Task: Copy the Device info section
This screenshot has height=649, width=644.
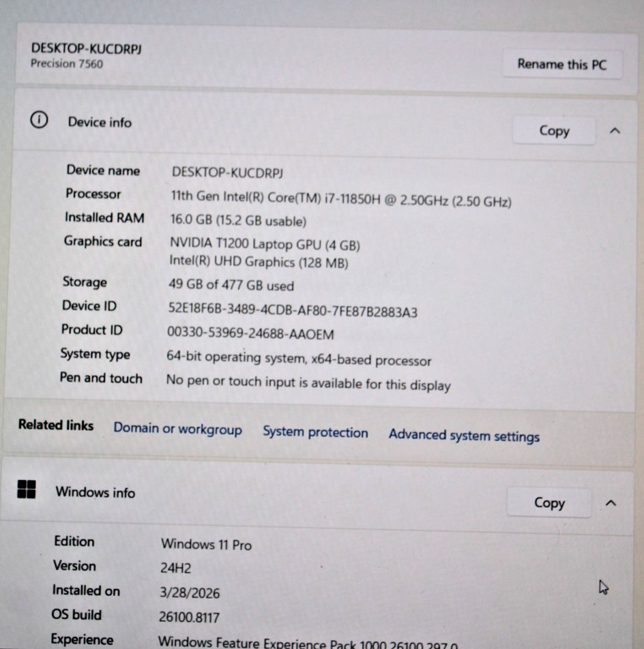Action: (x=554, y=131)
